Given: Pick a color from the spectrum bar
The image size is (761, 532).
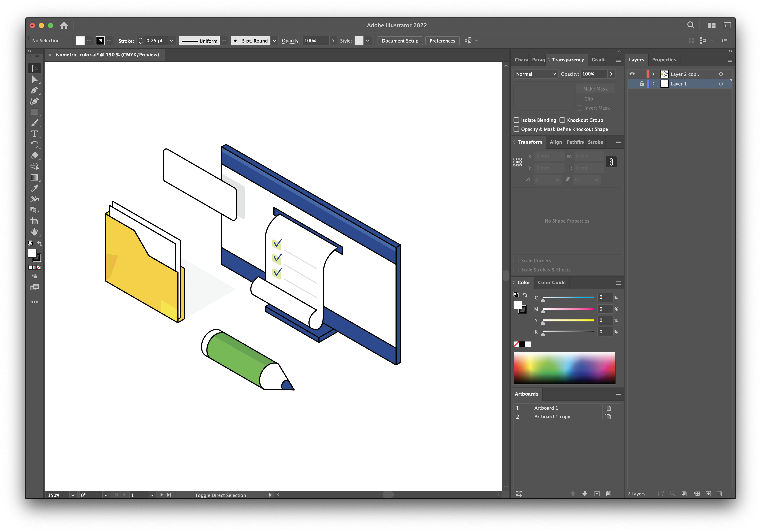Looking at the screenshot, I should (564, 368).
